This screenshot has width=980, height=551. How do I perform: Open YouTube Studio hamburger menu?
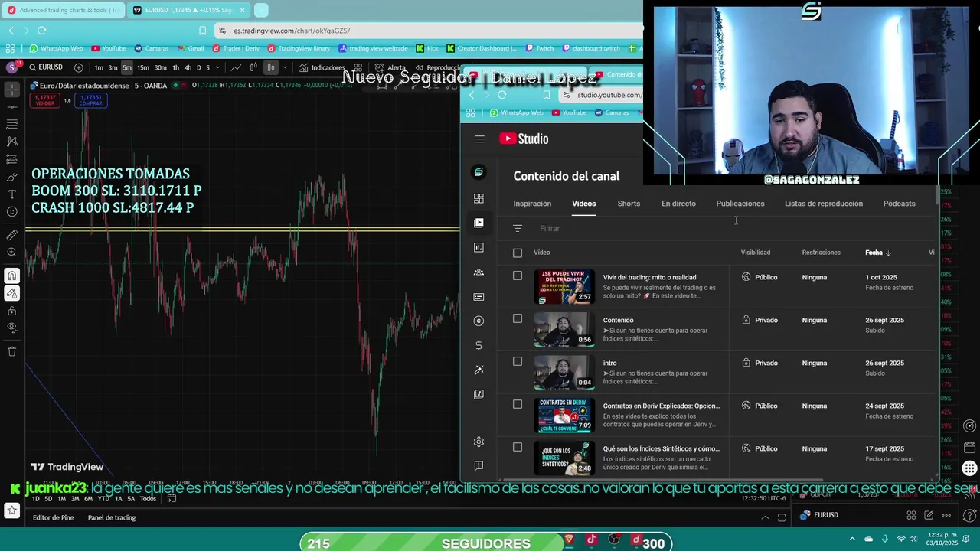479,139
